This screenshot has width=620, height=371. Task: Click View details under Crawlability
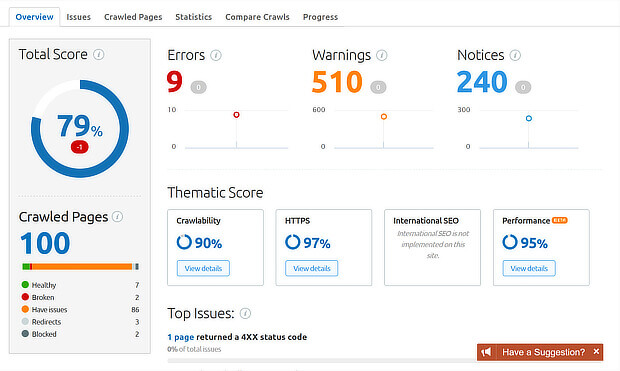[203, 268]
